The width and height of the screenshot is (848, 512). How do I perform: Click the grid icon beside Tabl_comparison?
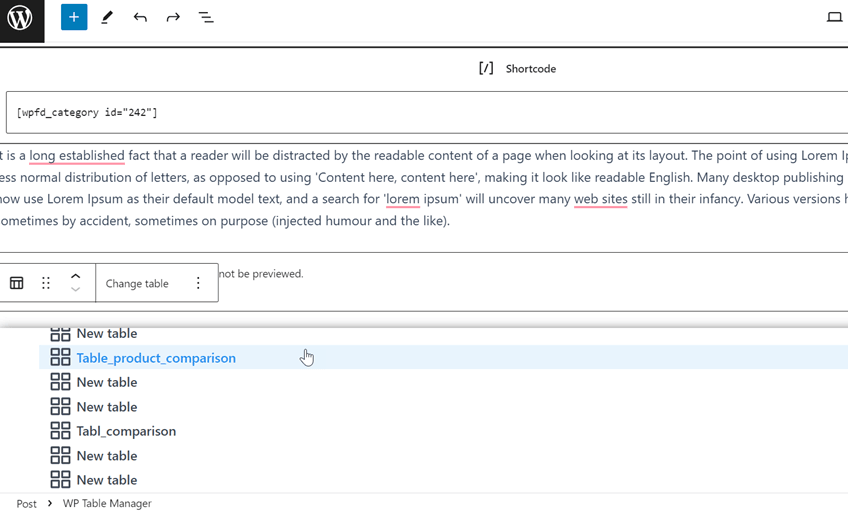click(x=60, y=431)
